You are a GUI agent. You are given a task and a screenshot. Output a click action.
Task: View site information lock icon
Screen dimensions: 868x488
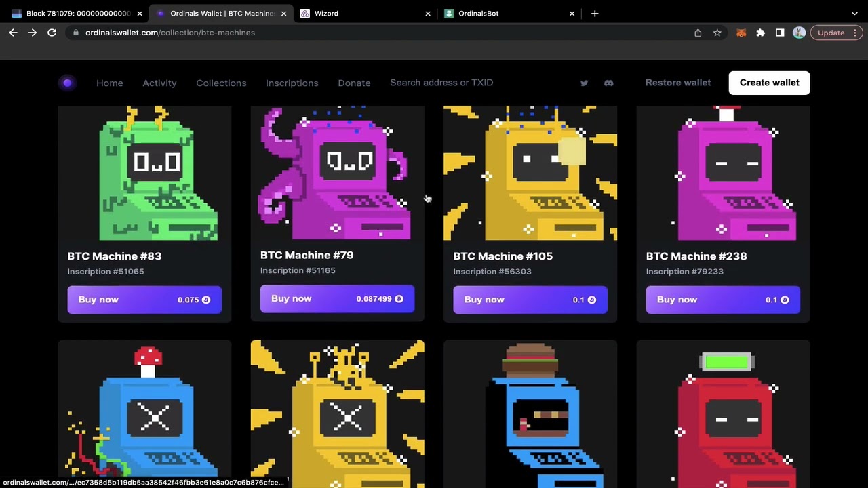[75, 33]
